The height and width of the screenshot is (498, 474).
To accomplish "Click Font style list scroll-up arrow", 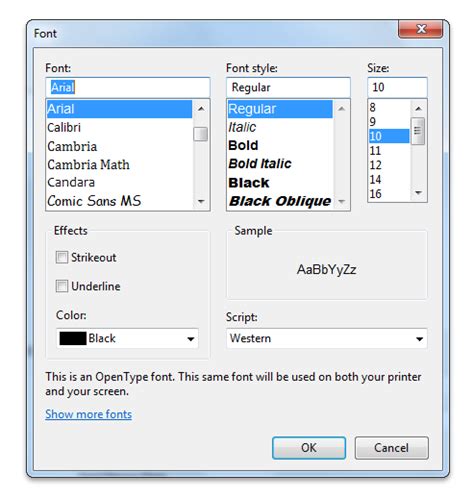I will 341,109.
